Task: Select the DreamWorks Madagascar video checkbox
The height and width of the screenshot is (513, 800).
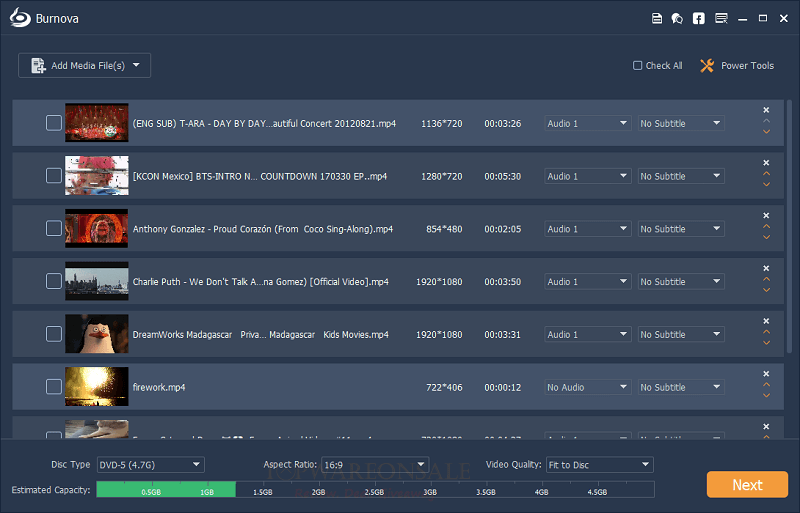Action: (x=54, y=334)
